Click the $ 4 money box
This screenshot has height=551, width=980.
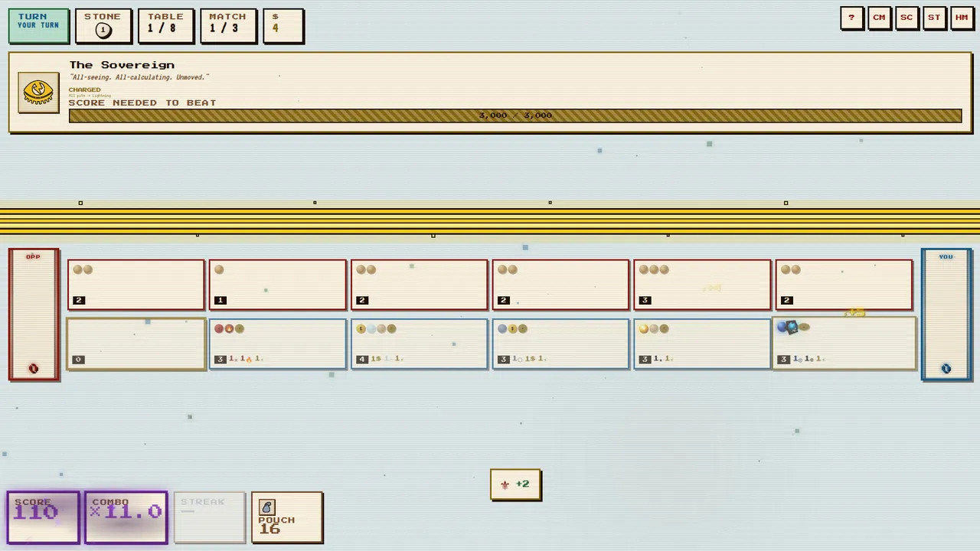(283, 26)
